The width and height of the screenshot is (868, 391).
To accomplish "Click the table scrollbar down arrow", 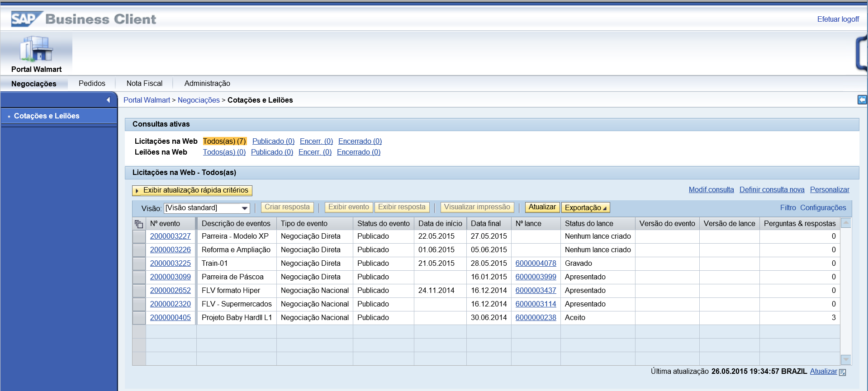I will (x=846, y=359).
